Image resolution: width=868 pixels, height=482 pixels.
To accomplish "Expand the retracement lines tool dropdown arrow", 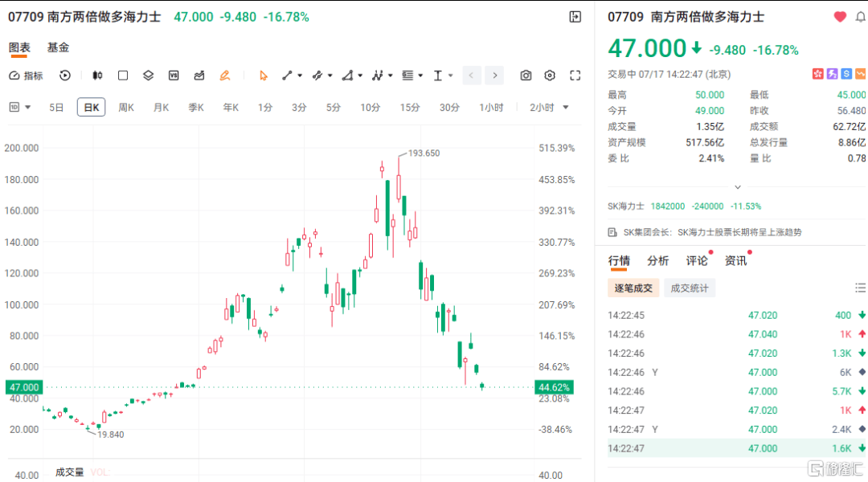I will 420,76.
